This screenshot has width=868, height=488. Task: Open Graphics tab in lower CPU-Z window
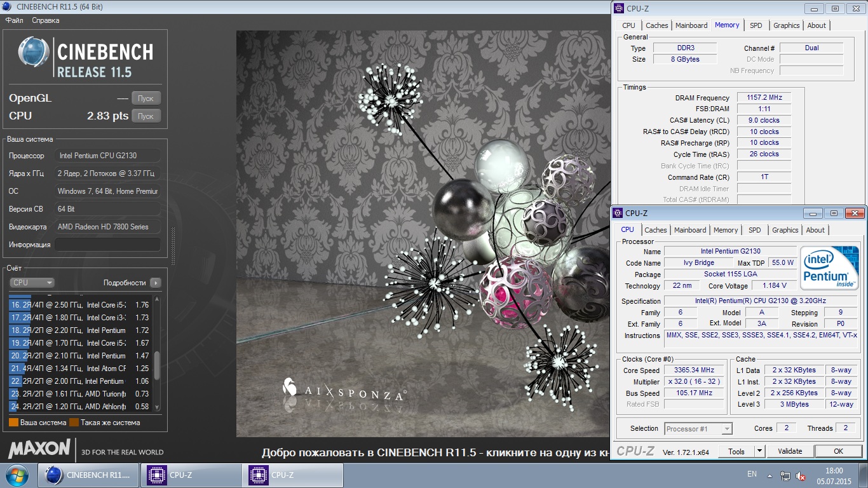click(x=785, y=230)
